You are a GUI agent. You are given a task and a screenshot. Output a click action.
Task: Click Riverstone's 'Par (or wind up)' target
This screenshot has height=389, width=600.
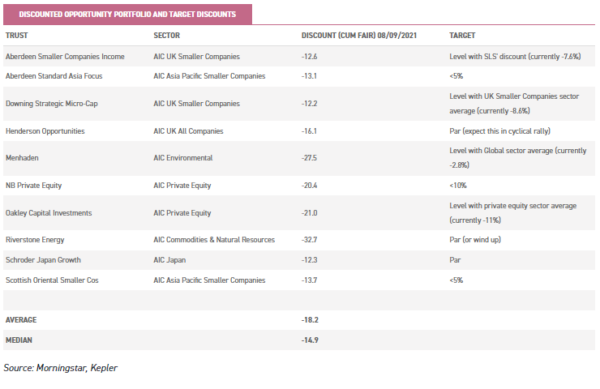pyautogui.click(x=475, y=239)
